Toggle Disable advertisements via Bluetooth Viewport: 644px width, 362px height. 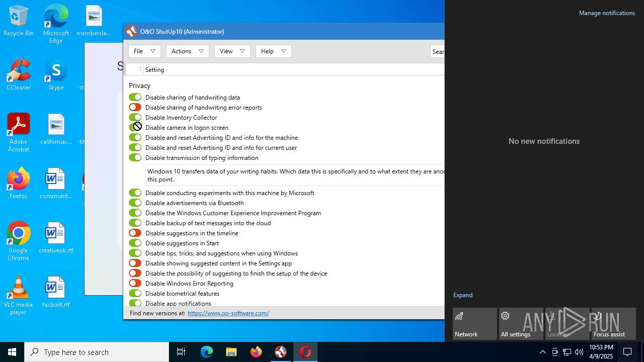click(x=135, y=203)
